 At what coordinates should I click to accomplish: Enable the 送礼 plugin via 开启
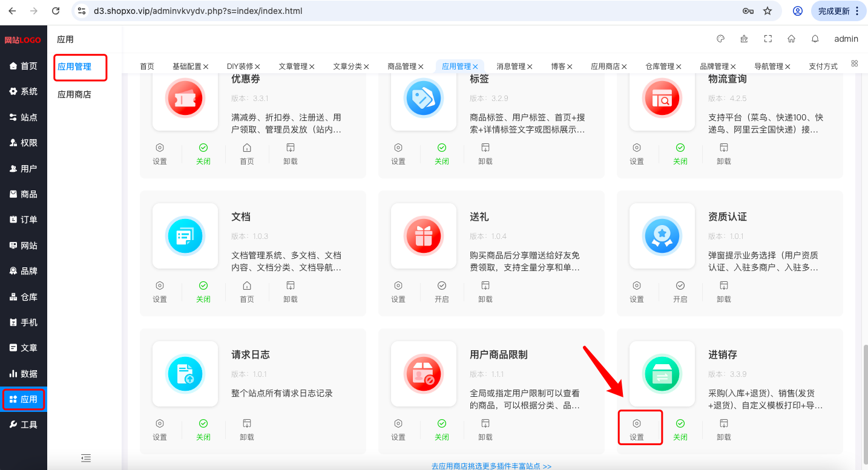click(442, 292)
